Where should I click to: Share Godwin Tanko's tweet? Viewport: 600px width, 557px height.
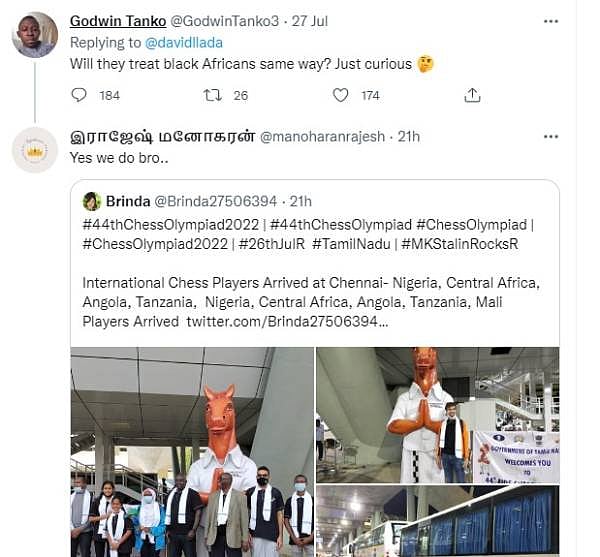(472, 95)
